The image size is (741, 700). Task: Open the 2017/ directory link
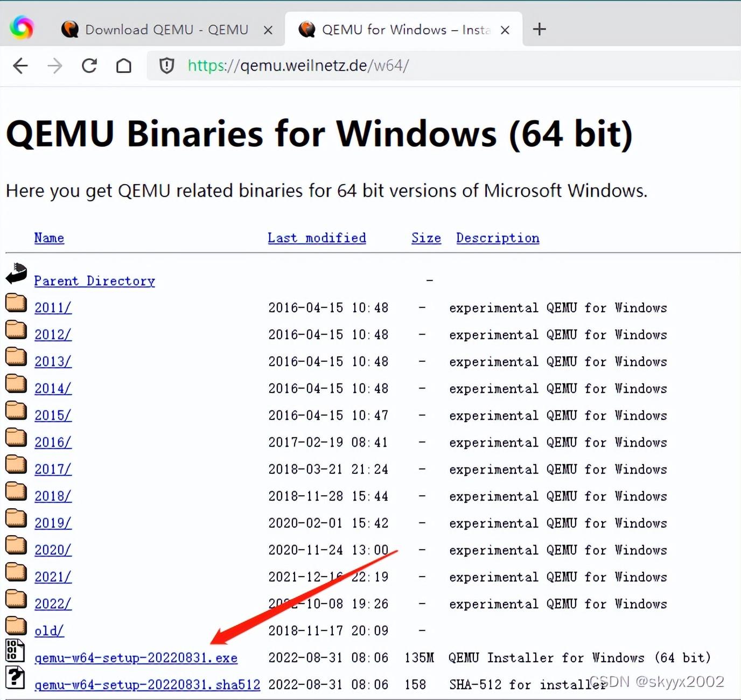coord(53,470)
